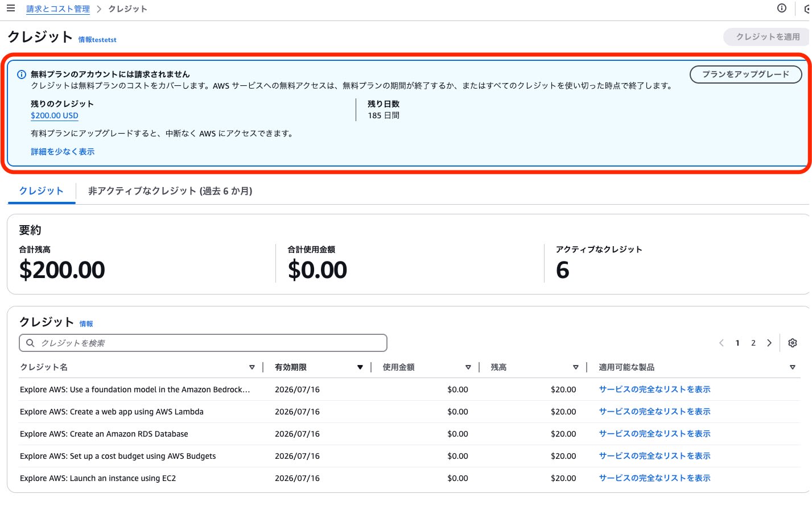Image resolution: width=812 pixels, height=510 pixels.
Task: Go to previous page arrow in pagination
Action: 722,343
